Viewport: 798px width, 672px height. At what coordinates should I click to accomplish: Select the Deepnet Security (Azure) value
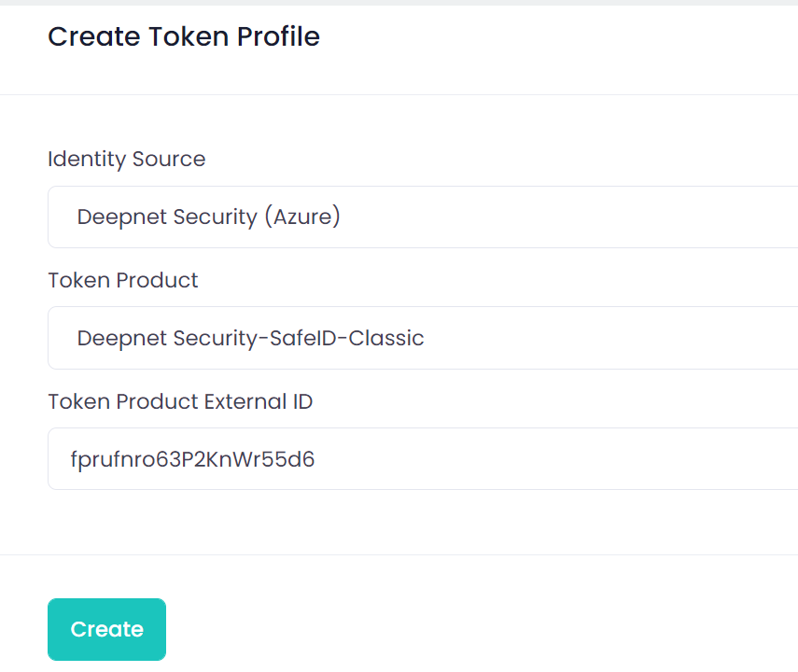tap(208, 217)
